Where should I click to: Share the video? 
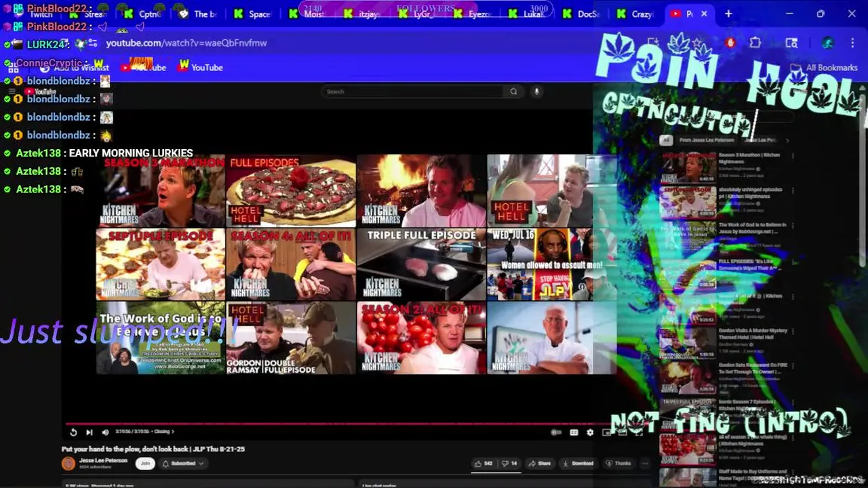click(540, 464)
